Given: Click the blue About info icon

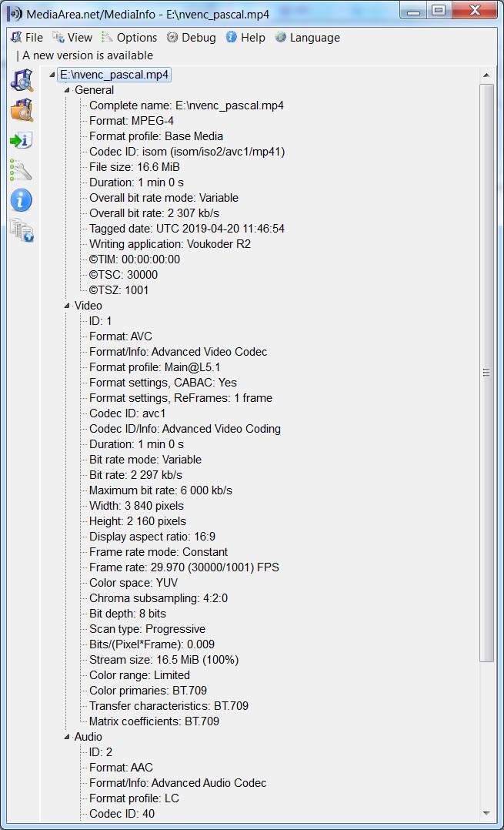Looking at the screenshot, I should 21,201.
